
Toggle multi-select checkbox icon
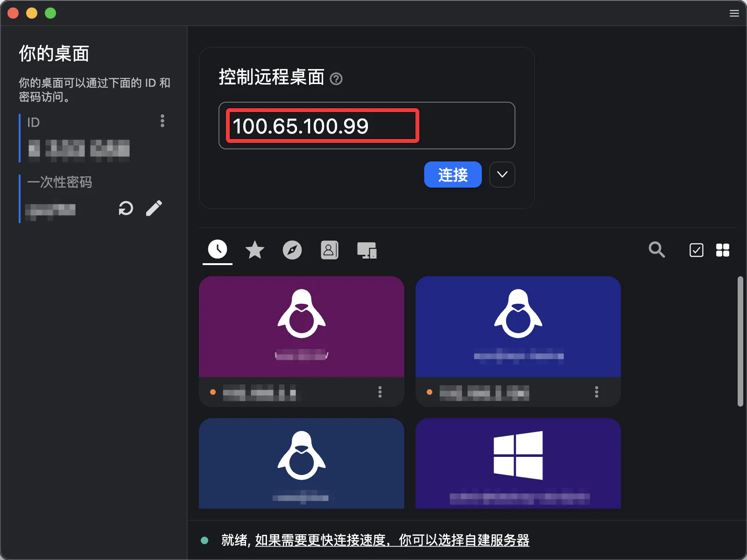[x=697, y=250]
